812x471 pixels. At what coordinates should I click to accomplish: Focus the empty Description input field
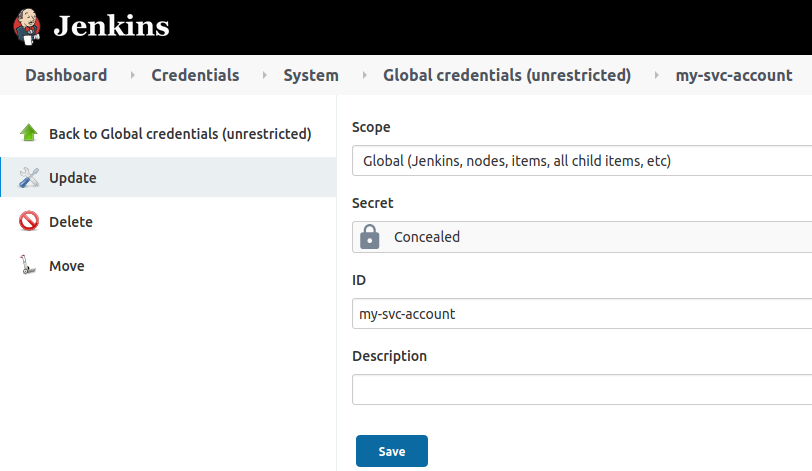[582, 390]
